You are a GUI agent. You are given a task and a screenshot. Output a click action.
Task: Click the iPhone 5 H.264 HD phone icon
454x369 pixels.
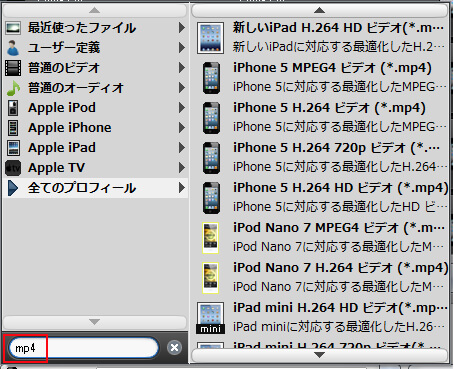(x=211, y=198)
